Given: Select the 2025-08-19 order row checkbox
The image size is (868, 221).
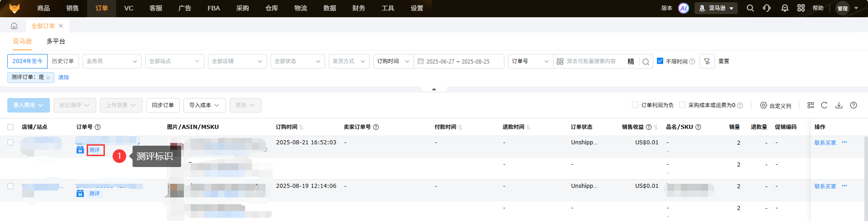Looking at the screenshot, I should click(10, 186).
